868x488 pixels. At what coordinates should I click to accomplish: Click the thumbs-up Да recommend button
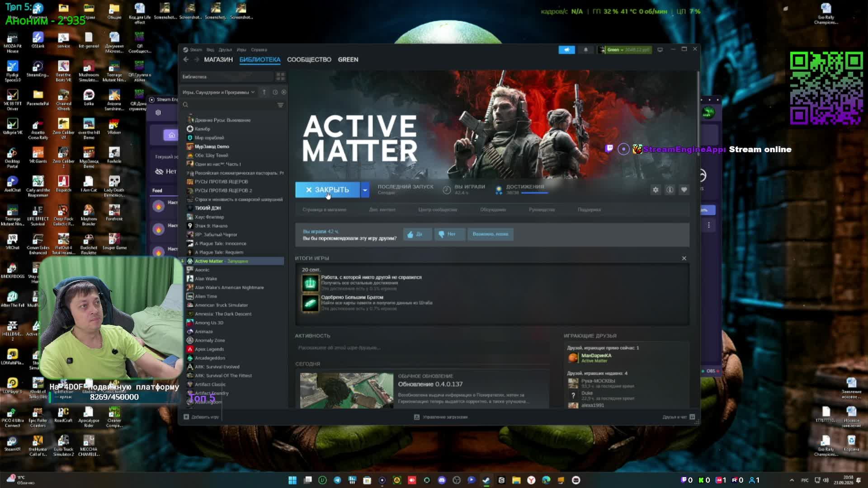417,234
